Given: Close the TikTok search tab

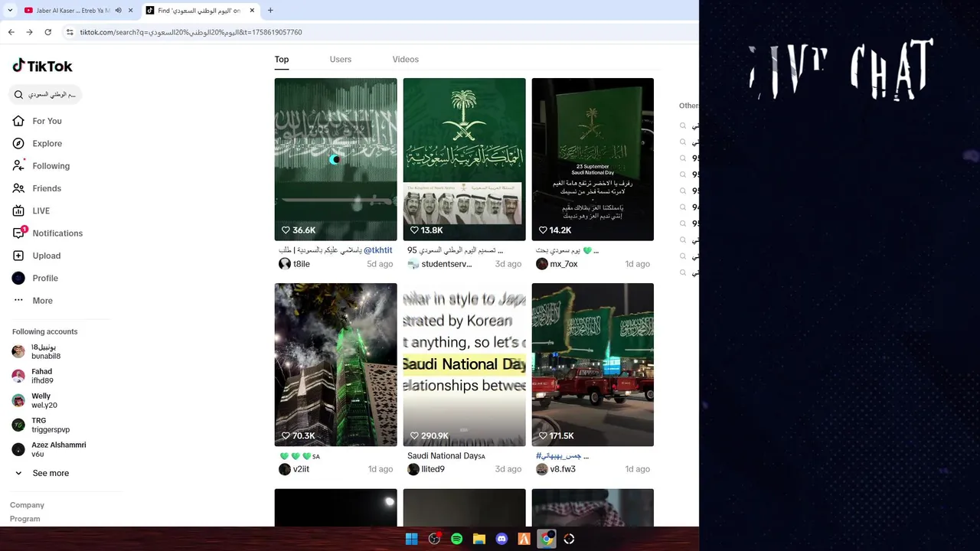Looking at the screenshot, I should pyautogui.click(x=251, y=11).
